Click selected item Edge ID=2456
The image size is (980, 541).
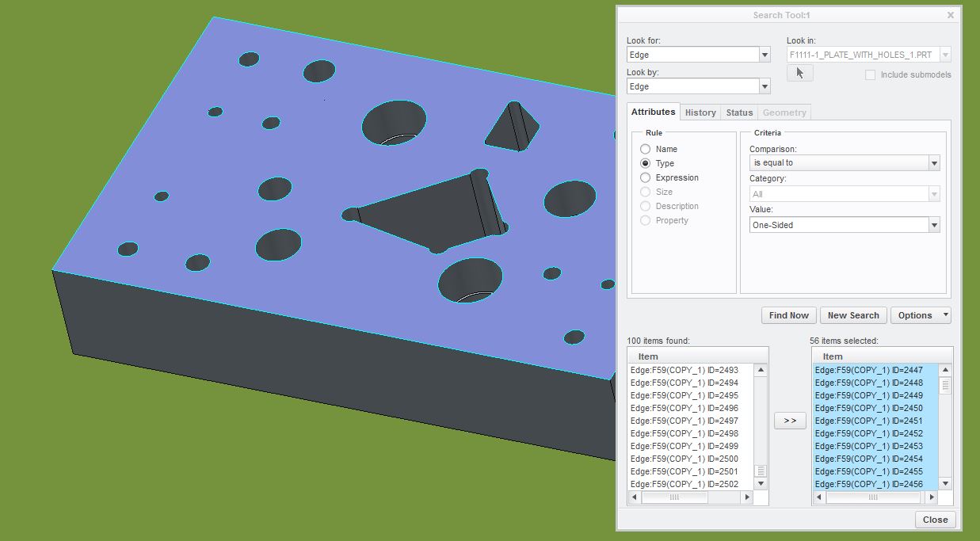click(875, 484)
